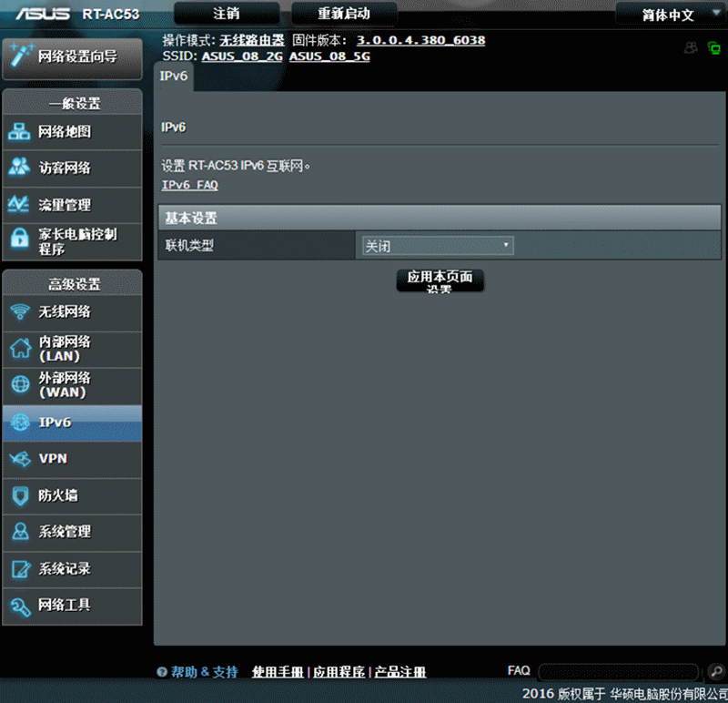Open the 联机类型 connection type dropdown
The width and height of the screenshot is (728, 703).
(x=438, y=245)
